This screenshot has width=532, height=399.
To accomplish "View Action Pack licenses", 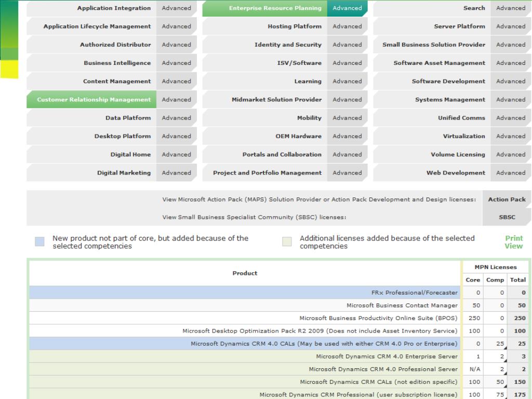I will [507, 199].
